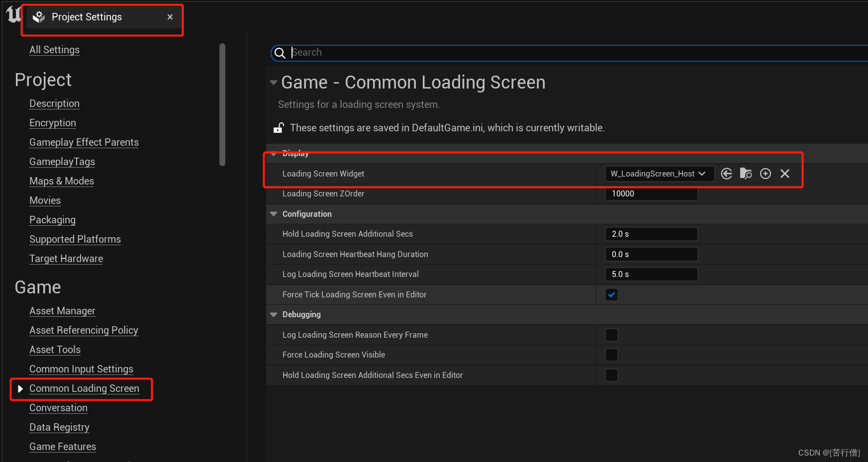
Task: Collapse the Display section
Action: coord(274,154)
